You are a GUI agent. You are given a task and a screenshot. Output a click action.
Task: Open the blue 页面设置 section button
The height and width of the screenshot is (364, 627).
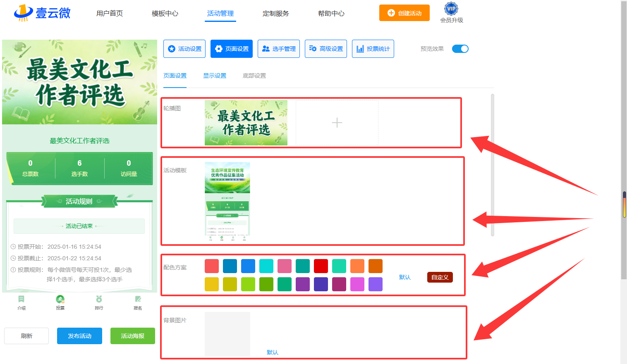point(232,49)
